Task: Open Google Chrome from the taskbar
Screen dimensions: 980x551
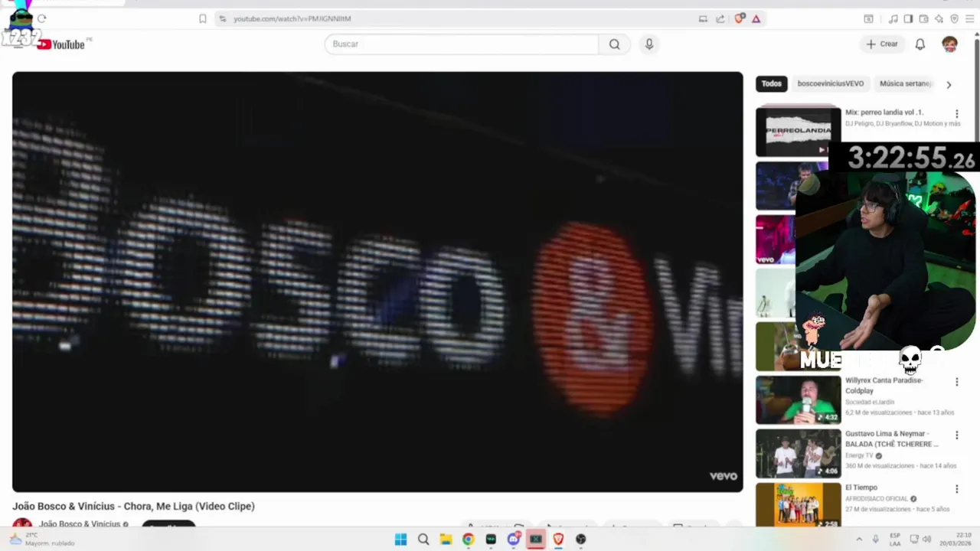Action: pos(468,540)
